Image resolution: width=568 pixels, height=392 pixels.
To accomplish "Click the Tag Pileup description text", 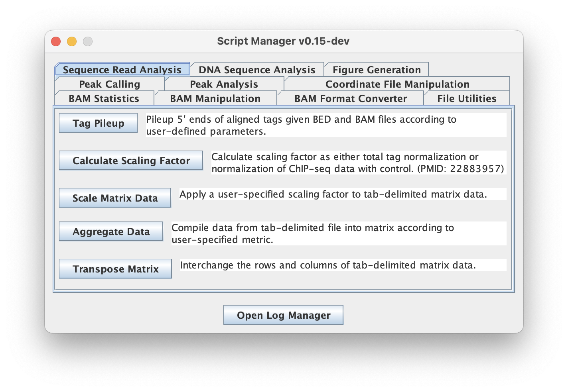I will [x=326, y=125].
